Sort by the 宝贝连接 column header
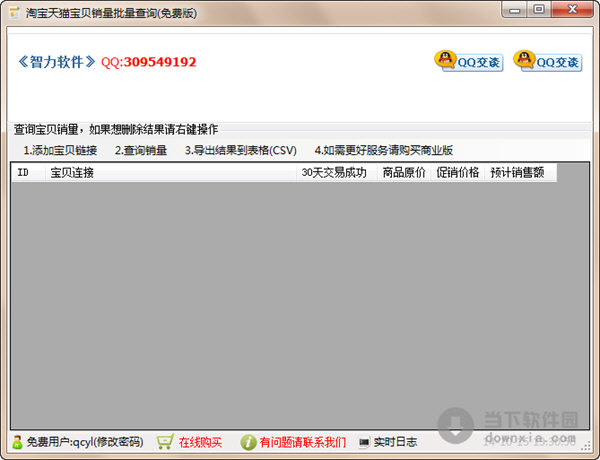This screenshot has width=600, height=460. 171,173
